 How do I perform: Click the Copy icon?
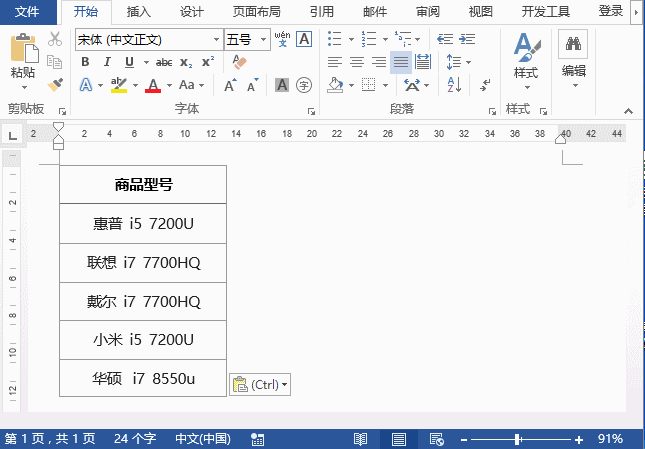tap(55, 62)
